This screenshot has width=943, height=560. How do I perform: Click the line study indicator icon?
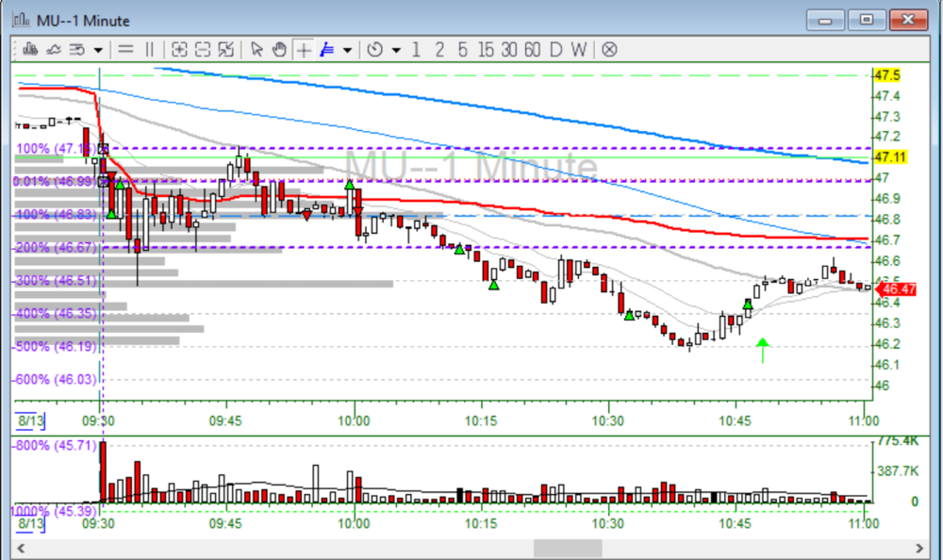(54, 49)
